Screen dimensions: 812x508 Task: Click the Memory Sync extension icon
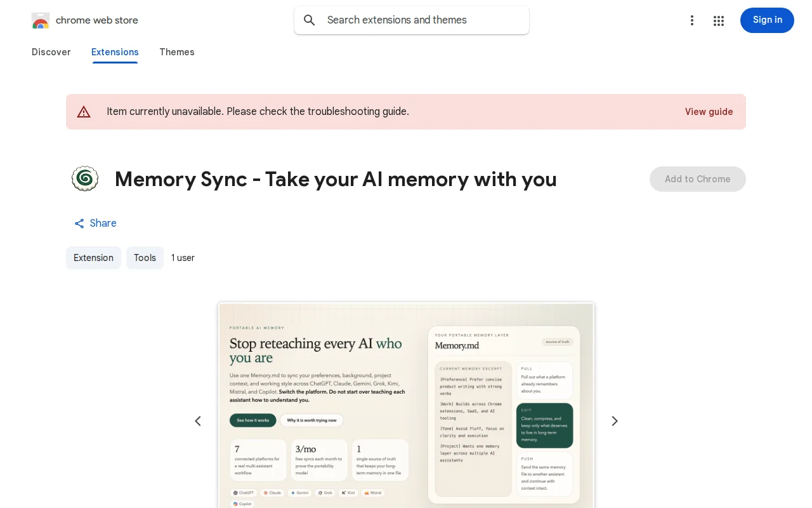coord(85,179)
